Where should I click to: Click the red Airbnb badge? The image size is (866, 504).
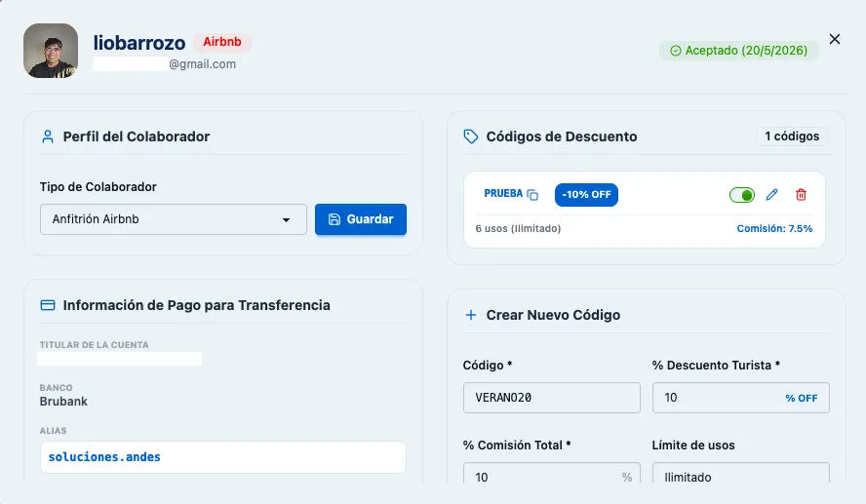[222, 42]
